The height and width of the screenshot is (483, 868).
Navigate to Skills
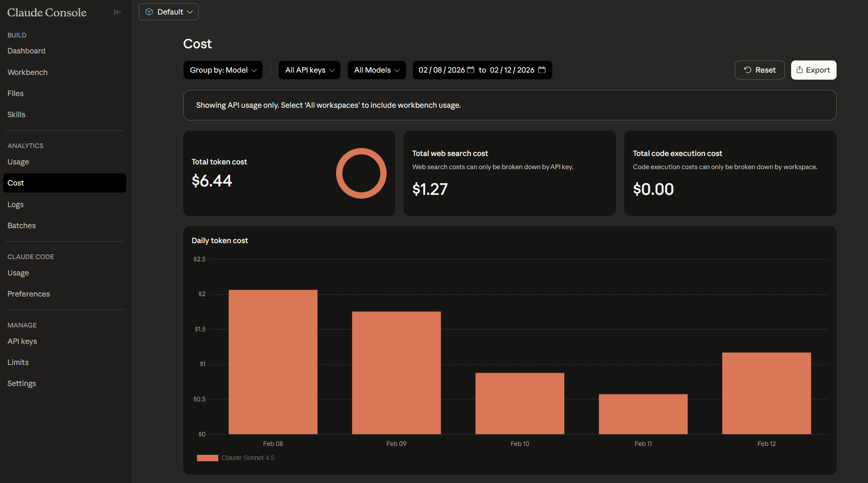click(16, 114)
